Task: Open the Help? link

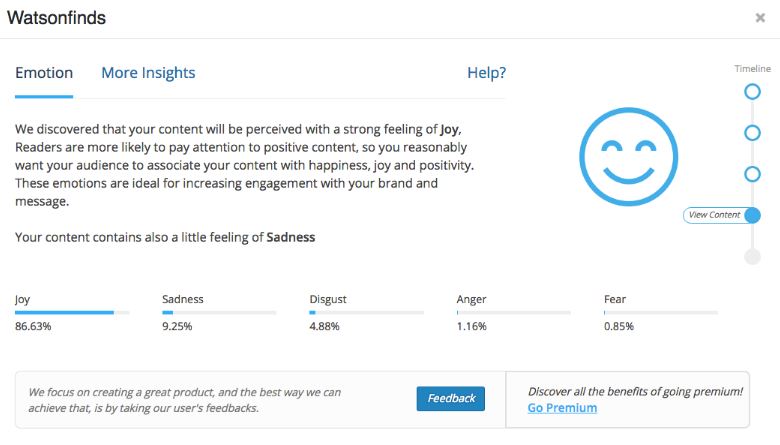Action: pos(487,73)
